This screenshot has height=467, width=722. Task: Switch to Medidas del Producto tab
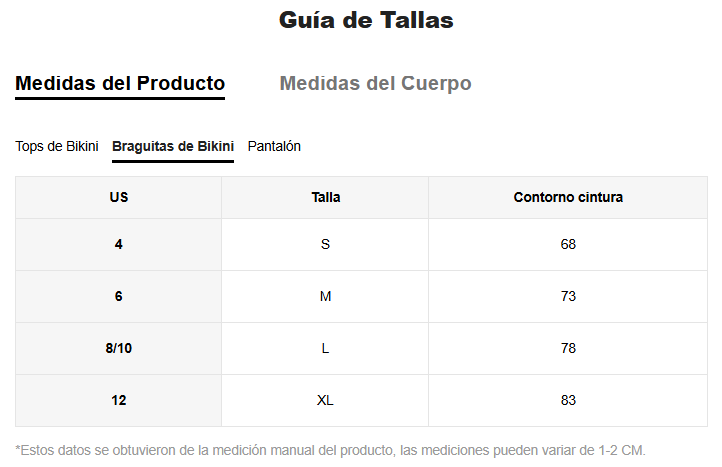click(x=120, y=83)
